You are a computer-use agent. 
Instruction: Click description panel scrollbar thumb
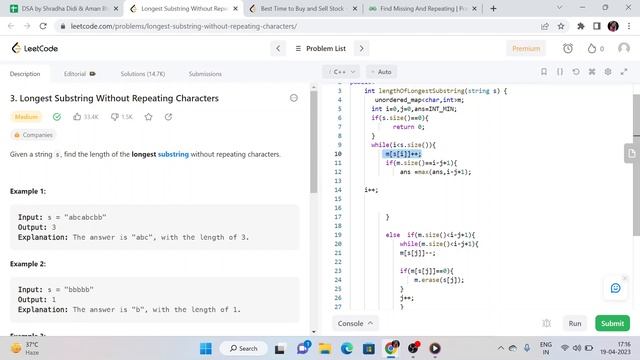point(313,142)
